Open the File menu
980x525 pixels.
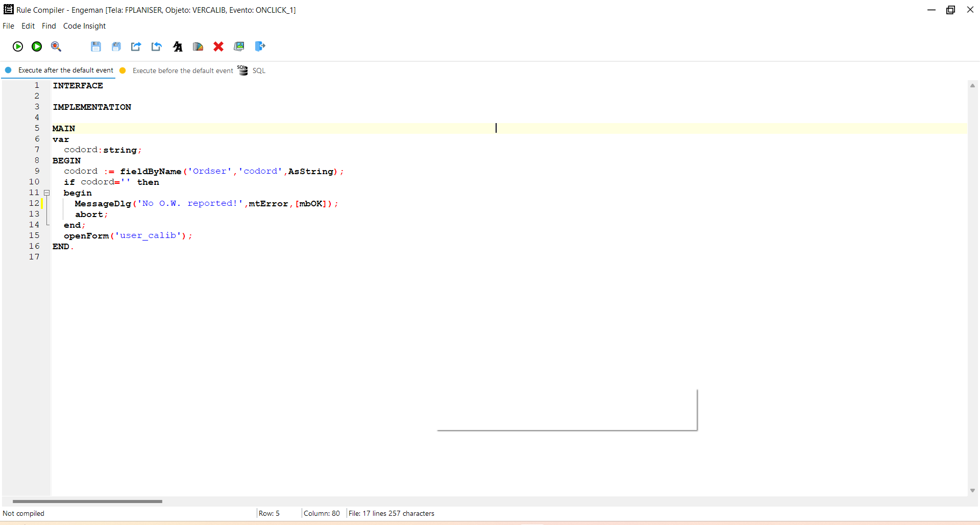pyautogui.click(x=8, y=26)
